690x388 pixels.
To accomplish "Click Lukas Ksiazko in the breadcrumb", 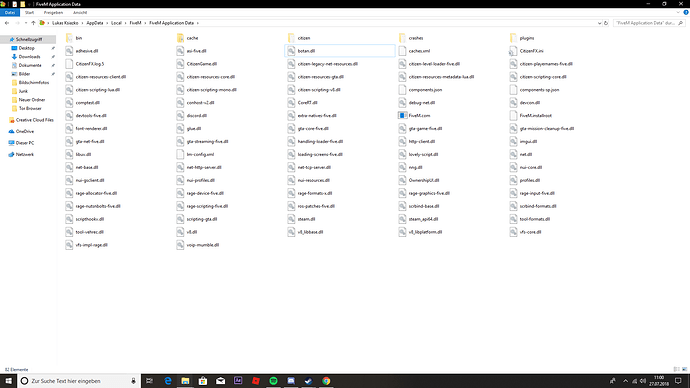I will point(65,23).
